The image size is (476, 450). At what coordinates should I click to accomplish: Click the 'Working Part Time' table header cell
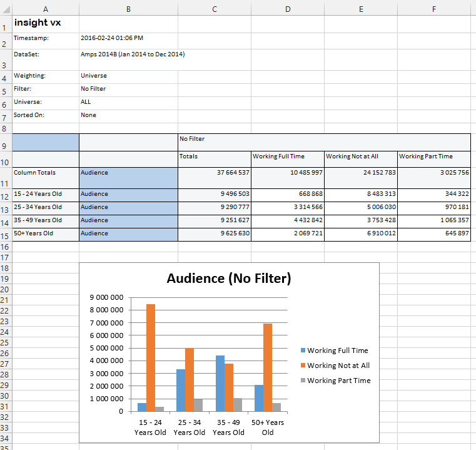434,159
